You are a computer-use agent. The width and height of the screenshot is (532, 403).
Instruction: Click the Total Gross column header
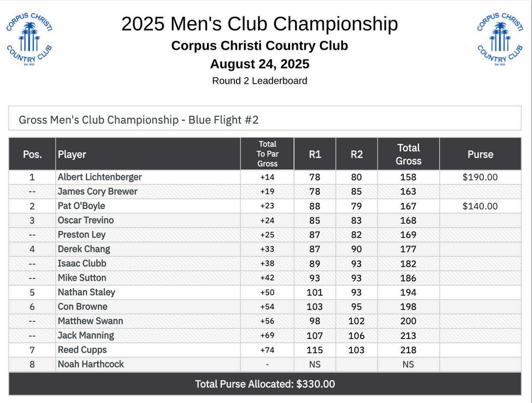(x=408, y=154)
